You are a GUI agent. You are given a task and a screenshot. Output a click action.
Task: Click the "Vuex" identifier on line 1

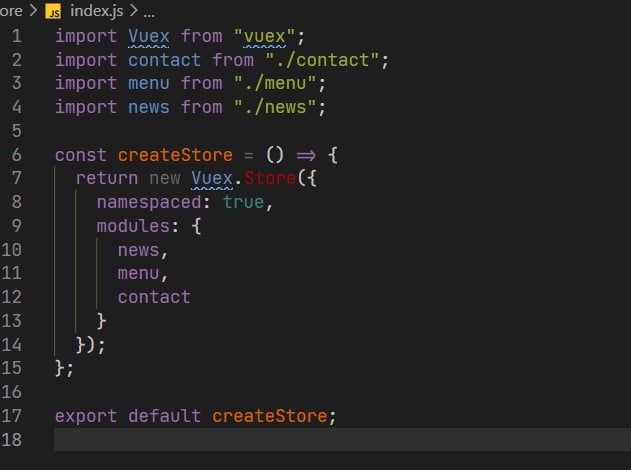(x=149, y=36)
